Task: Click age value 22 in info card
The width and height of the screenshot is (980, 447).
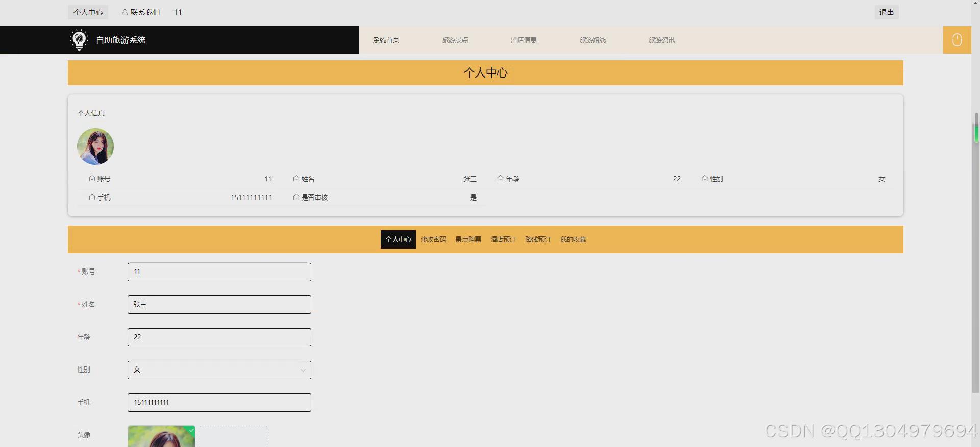Action: tap(677, 179)
